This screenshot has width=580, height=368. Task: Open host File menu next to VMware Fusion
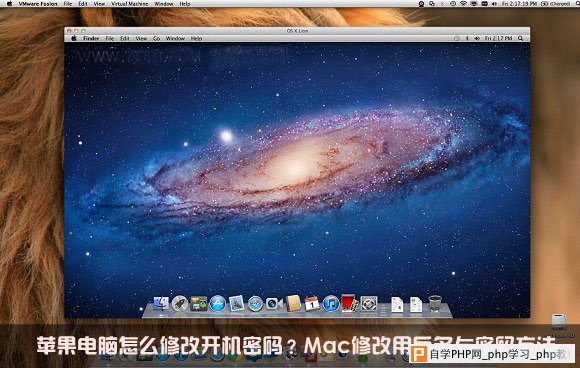[68, 4]
